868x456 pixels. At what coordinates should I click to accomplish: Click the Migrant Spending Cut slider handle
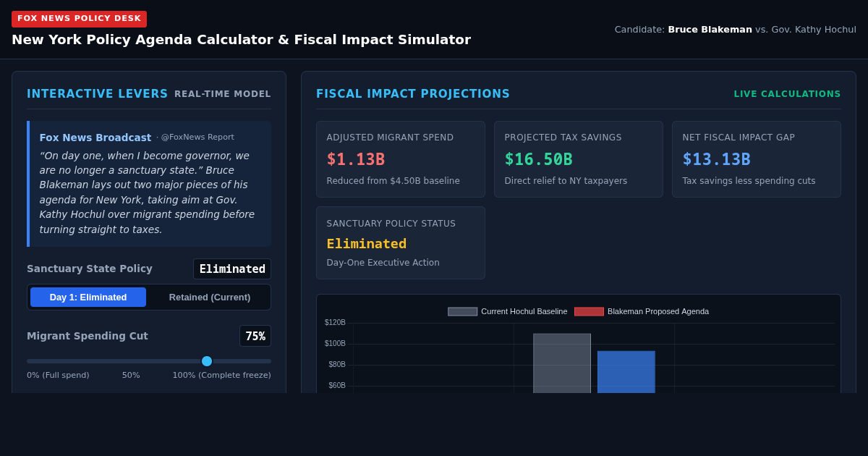pos(207,361)
